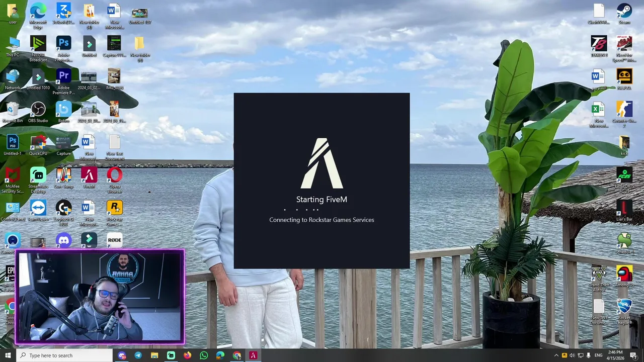Open the notification center icon
644x362 pixels.
(x=634, y=355)
